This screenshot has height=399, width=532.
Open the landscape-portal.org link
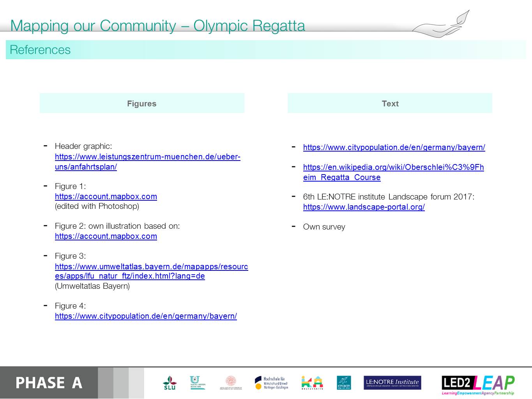pyautogui.click(x=364, y=207)
